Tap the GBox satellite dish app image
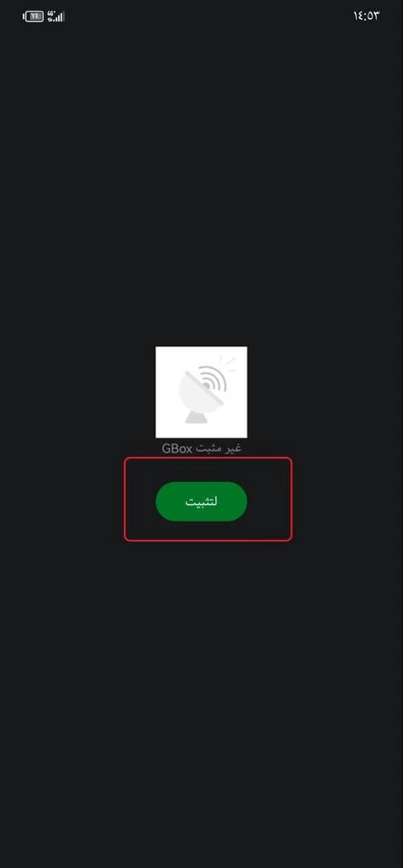The height and width of the screenshot is (868, 403). pos(201,392)
